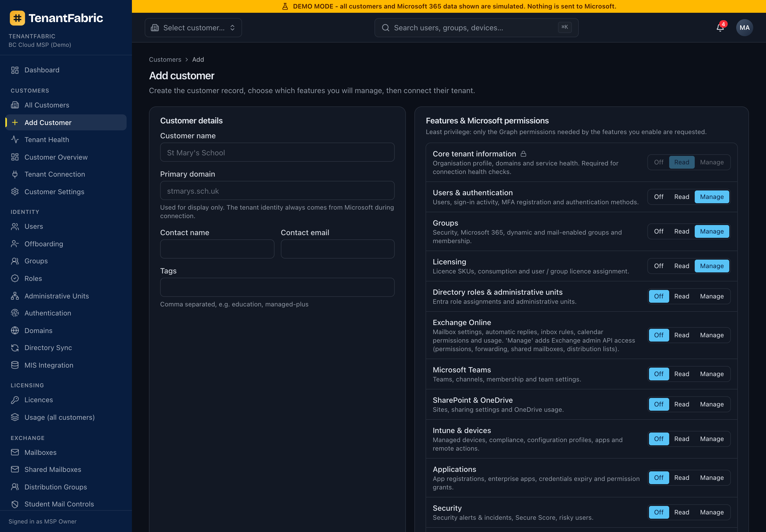Click the 'Signed in as MSP Owner' text
This screenshot has height=532, width=766.
(42, 521)
